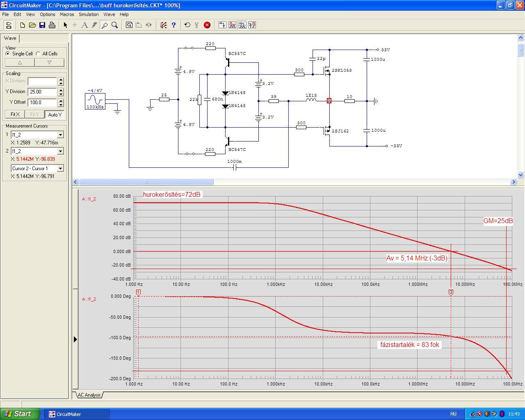525x420 pixels.
Task: Select the Probe tool in toolbar
Action: click(105, 25)
